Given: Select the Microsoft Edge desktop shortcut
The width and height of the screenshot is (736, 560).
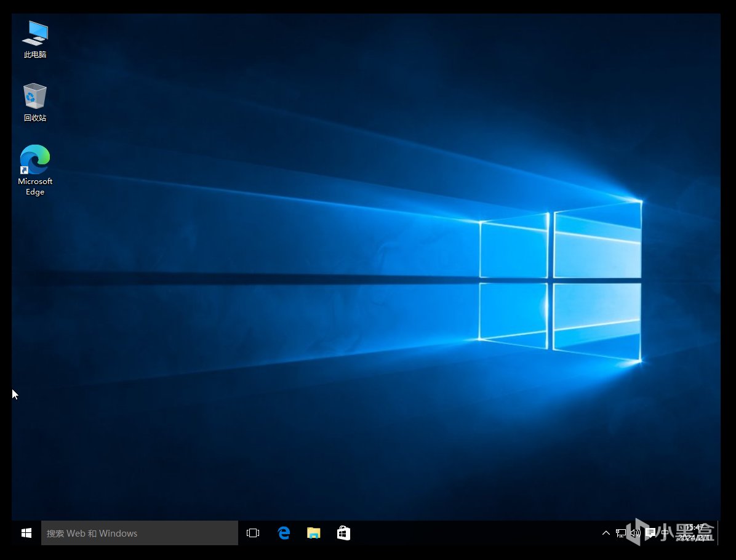Looking at the screenshot, I should point(35,170).
